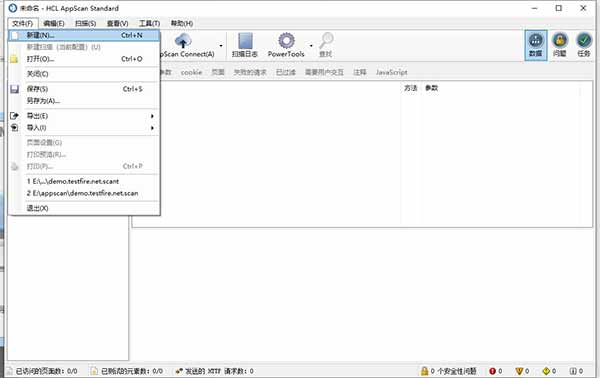
Task: Click the orange medium-severity count icon
Action: pyautogui.click(x=519, y=371)
